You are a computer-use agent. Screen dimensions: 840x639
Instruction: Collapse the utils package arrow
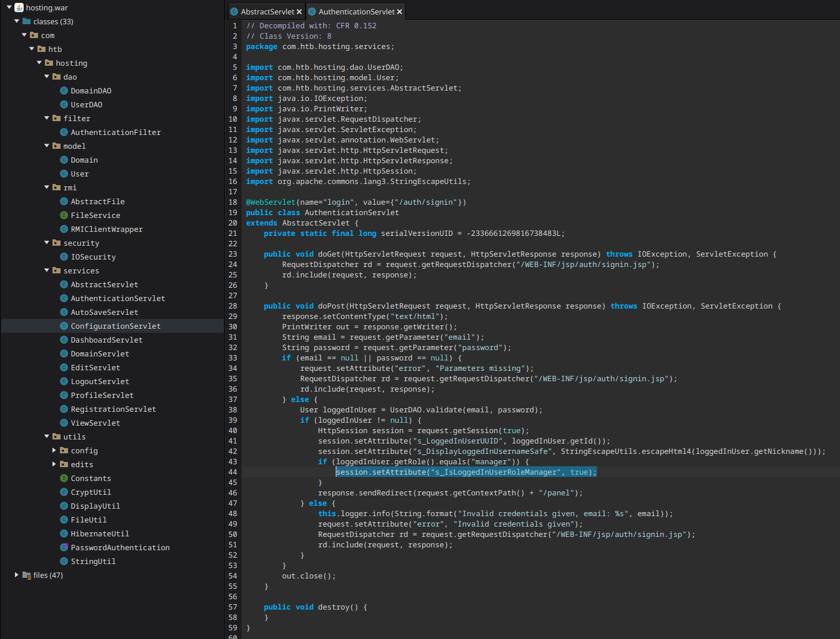[47, 437]
